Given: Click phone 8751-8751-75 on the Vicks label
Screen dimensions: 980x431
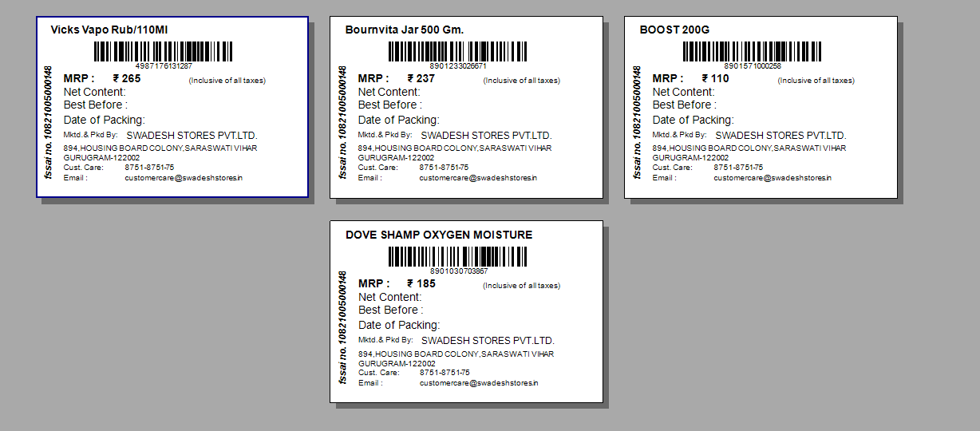Looking at the screenshot, I should tap(149, 168).
